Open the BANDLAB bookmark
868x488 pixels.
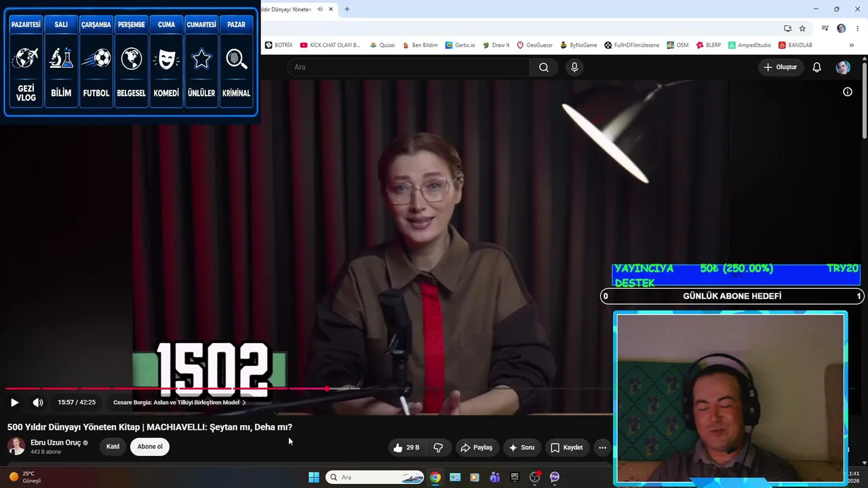(x=795, y=45)
